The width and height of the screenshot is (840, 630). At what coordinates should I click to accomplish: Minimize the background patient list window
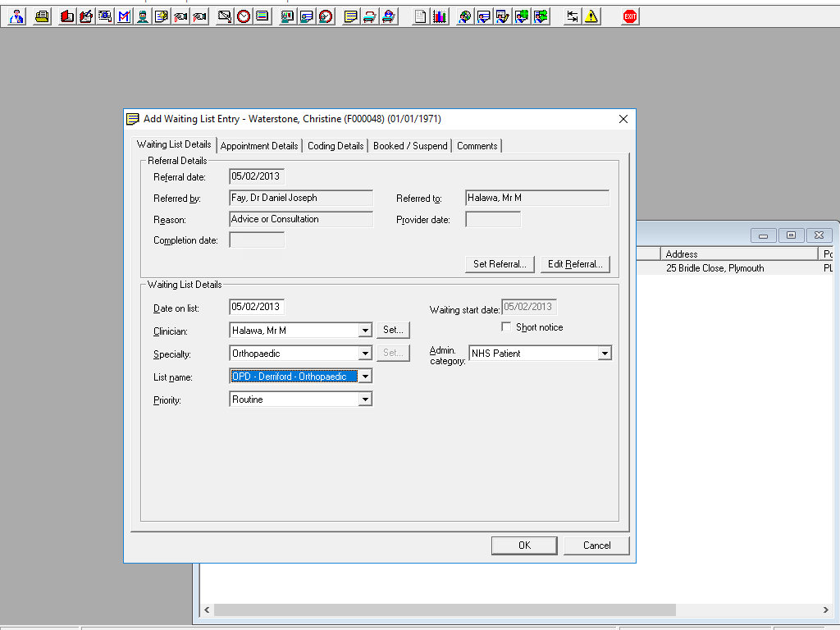coord(764,235)
